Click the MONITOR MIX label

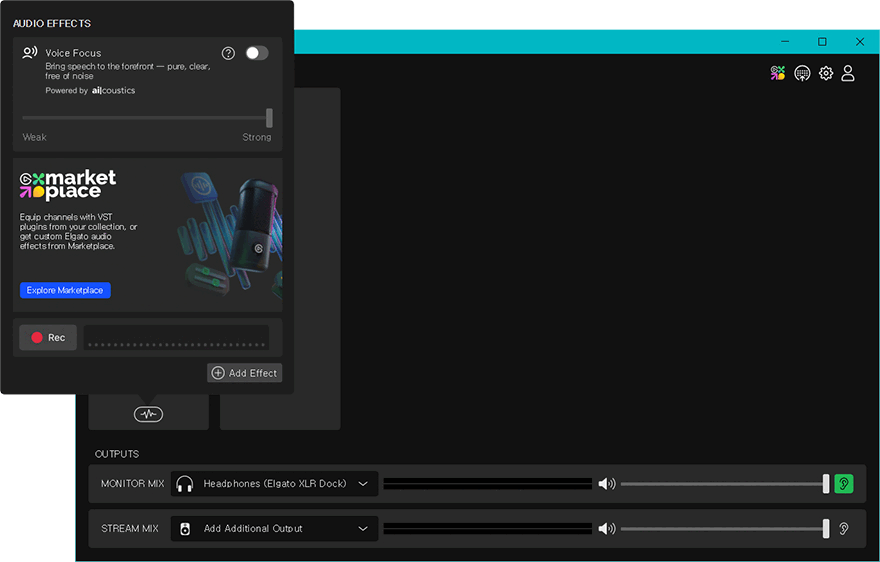132,483
